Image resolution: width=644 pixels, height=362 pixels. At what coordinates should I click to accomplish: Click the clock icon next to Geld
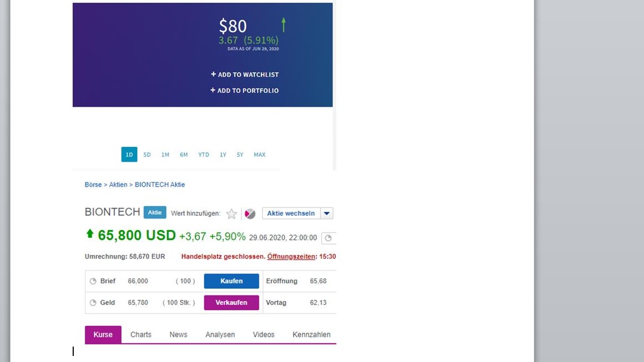pos(93,303)
